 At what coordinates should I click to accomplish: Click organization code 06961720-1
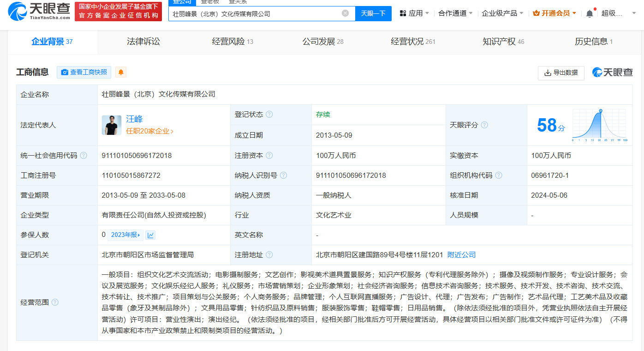550,175
